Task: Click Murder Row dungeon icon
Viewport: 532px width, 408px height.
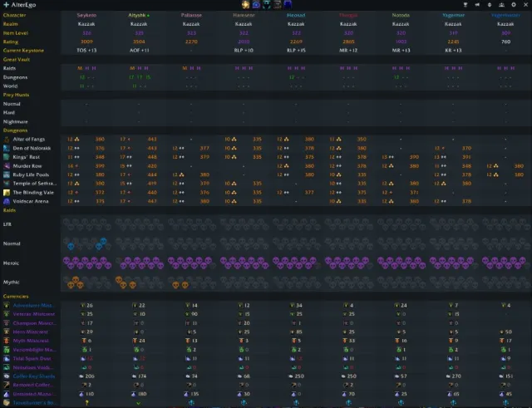Action: click(x=7, y=166)
